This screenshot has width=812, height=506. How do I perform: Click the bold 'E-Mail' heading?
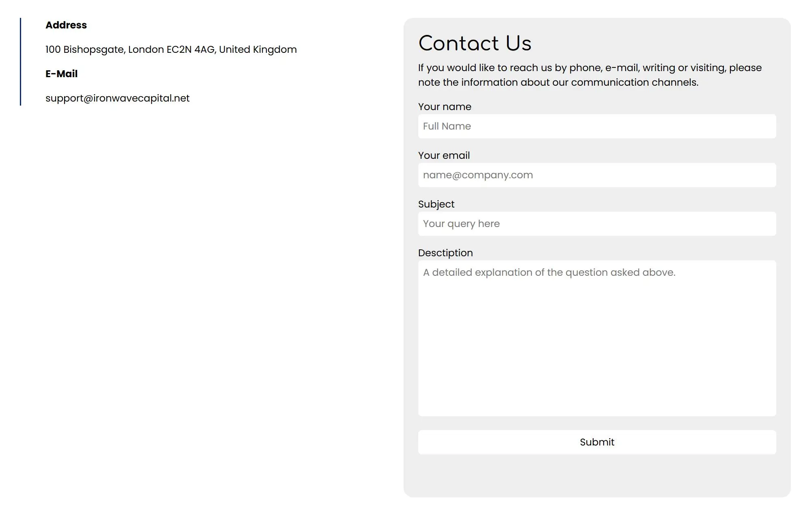(61, 74)
